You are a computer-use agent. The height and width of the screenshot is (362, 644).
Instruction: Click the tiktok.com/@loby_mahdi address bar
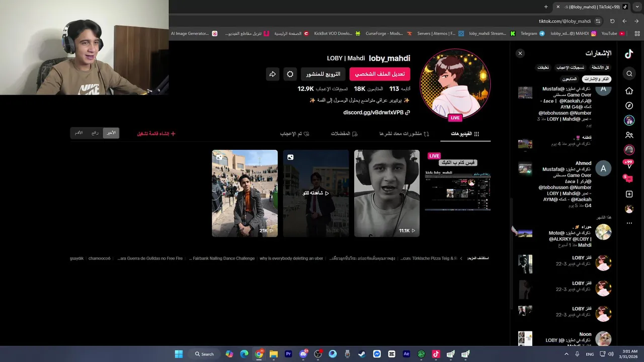pos(565,21)
